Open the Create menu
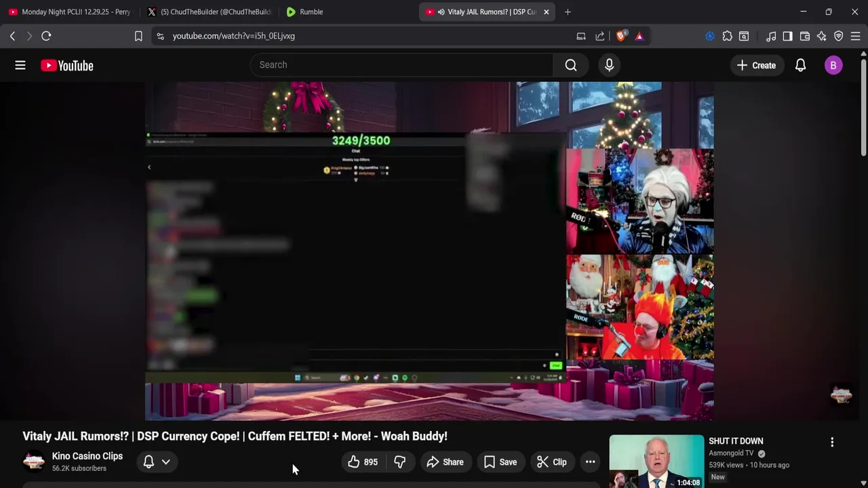This screenshot has width=868, height=488. (x=756, y=65)
